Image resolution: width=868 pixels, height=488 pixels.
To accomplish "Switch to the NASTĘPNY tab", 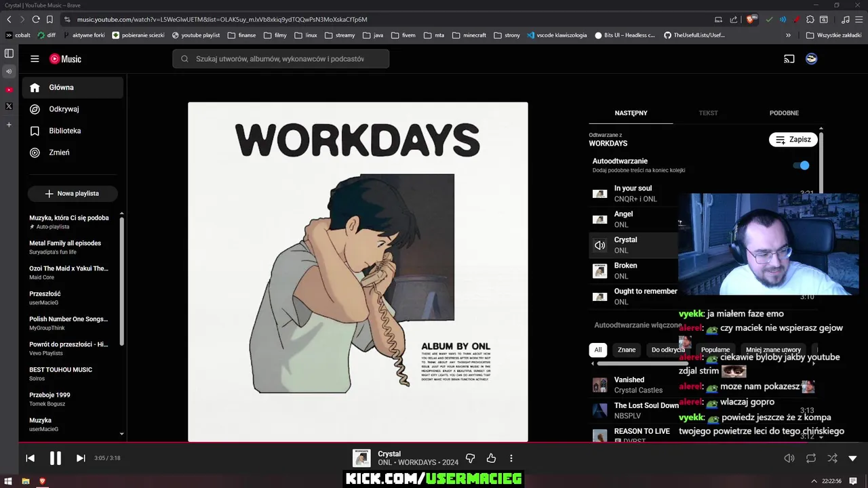I will tap(631, 113).
